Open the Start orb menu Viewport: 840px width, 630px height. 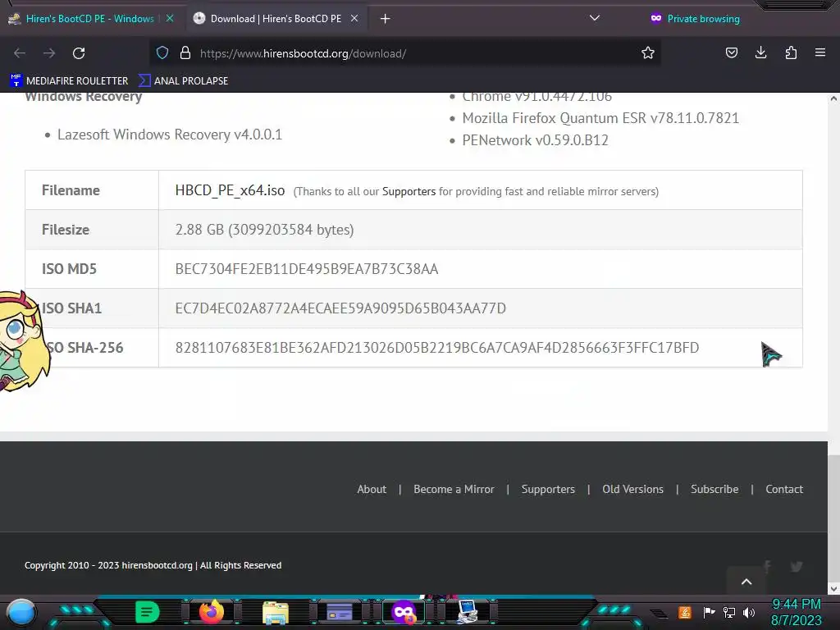pos(21,612)
